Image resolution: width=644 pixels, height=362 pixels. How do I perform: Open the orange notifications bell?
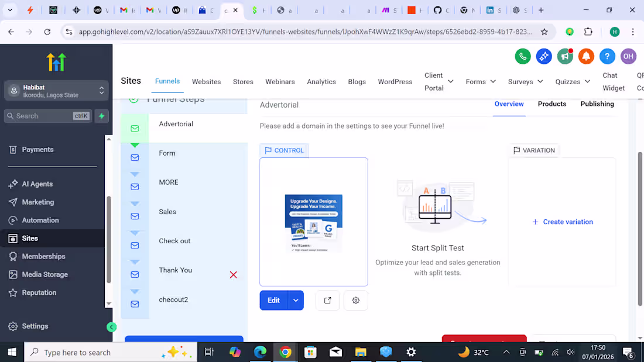(x=586, y=56)
